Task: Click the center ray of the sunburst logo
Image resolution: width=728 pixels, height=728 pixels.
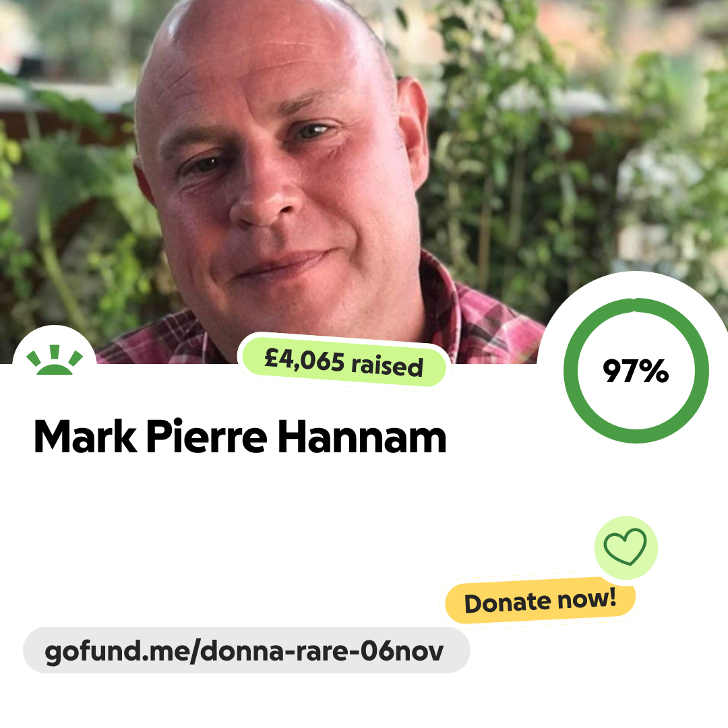Action: 55,352
